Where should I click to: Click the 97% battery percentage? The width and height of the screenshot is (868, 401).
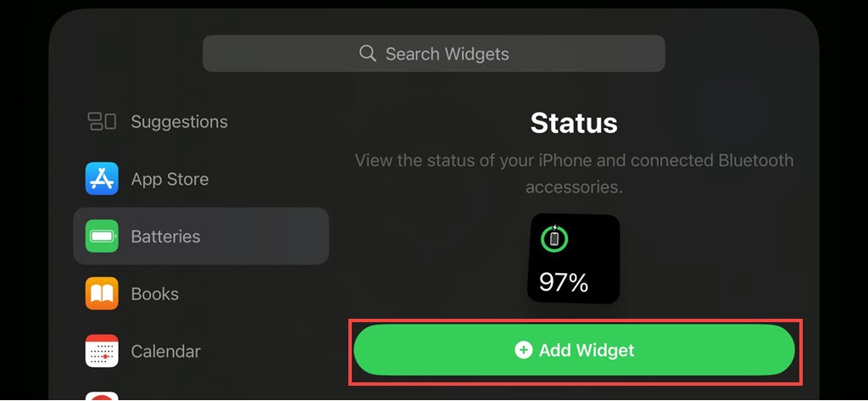[564, 282]
